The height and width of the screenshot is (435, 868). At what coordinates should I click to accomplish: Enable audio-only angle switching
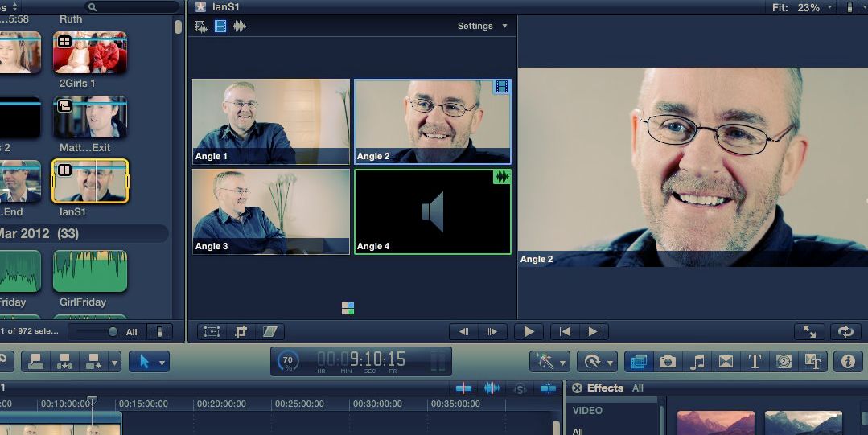[239, 26]
